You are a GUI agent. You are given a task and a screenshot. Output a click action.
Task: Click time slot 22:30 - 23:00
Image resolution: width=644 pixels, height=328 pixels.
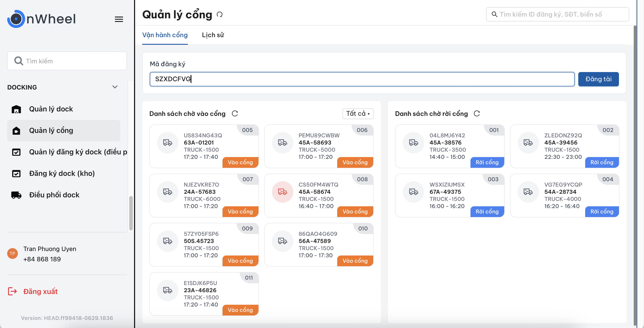tap(563, 157)
